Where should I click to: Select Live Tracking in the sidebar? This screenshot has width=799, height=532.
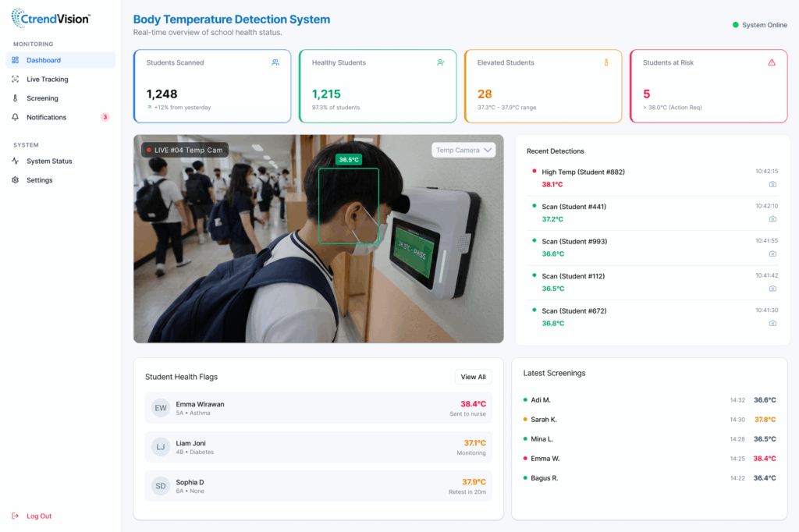pos(48,79)
